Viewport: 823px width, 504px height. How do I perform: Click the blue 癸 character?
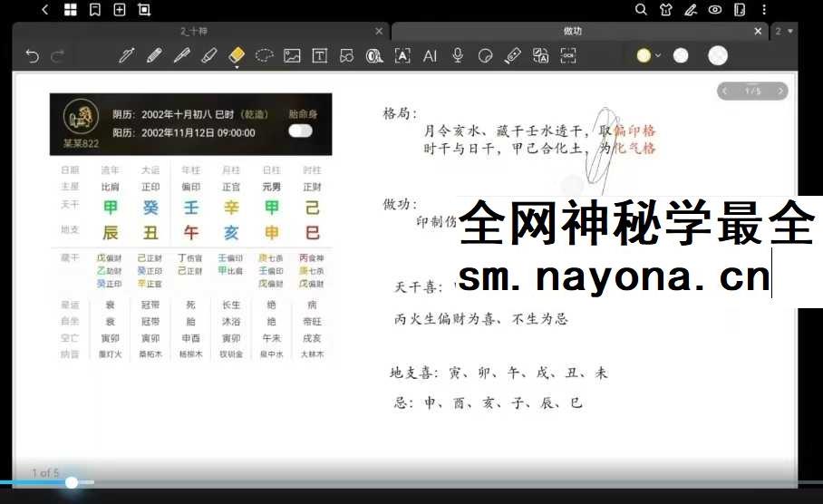150,208
